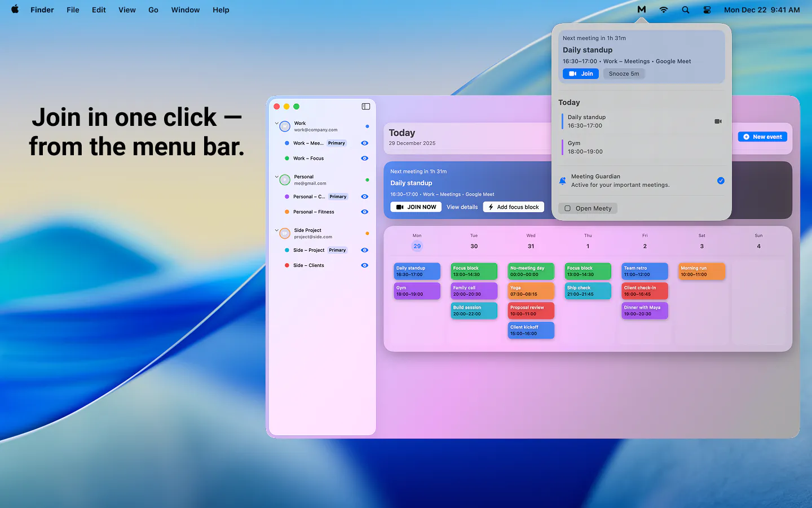This screenshot has height=508, width=812.
Task: Click video camera icon beside Daily standup
Action: [718, 121]
